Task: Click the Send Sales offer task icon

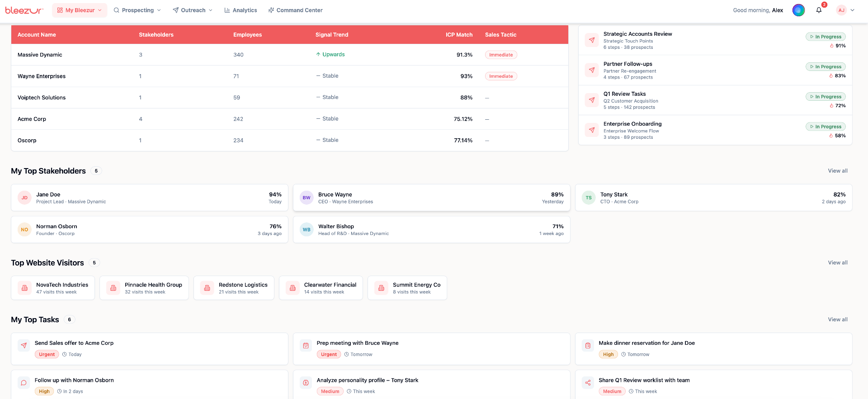Action: click(24, 346)
